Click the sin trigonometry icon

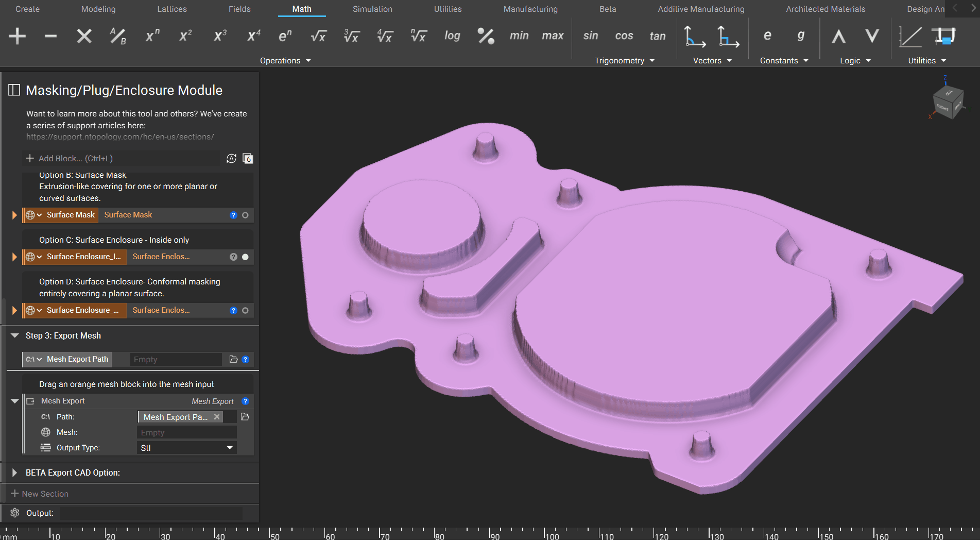590,36
